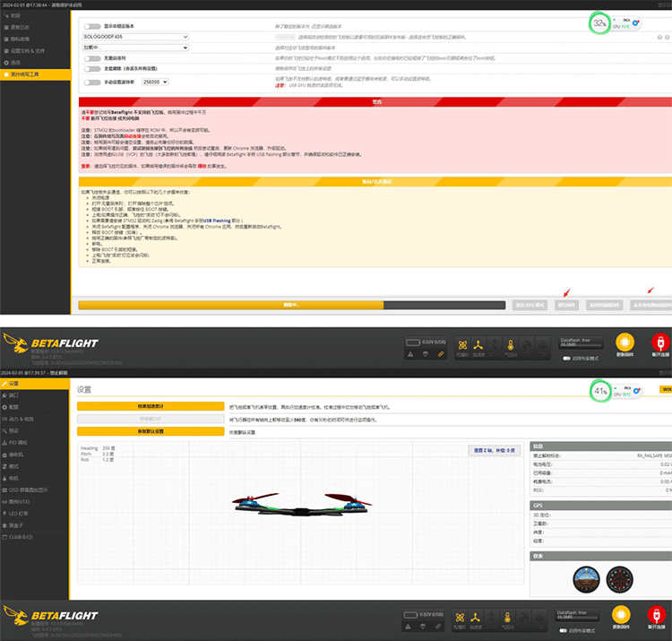This screenshot has width=672, height=641.
Task: Click the firmware flashing progress bar
Action: pos(292,305)
